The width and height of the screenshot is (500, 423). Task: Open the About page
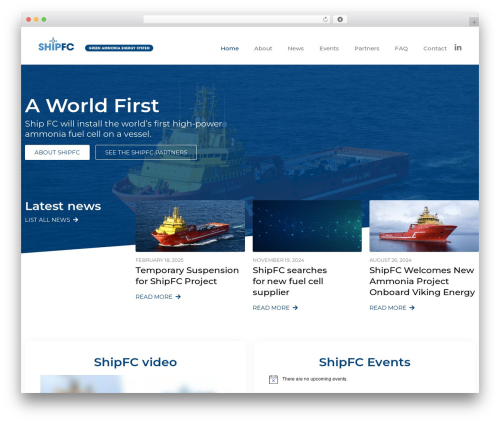(263, 48)
